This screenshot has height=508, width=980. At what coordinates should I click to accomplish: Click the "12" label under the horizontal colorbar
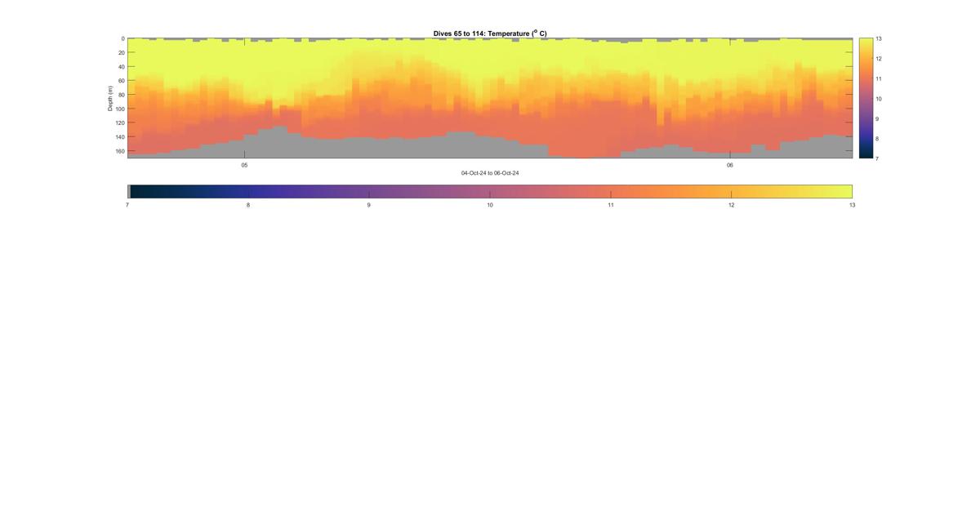point(732,205)
